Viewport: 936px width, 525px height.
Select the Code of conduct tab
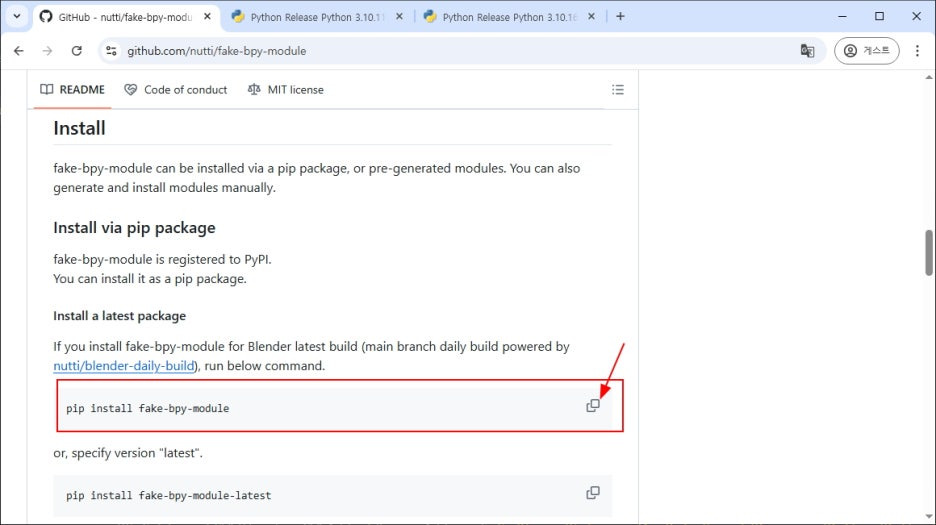[x=176, y=90]
